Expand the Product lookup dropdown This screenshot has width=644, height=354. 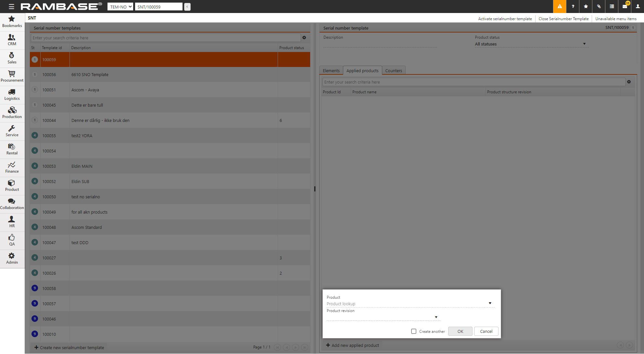[490, 303]
